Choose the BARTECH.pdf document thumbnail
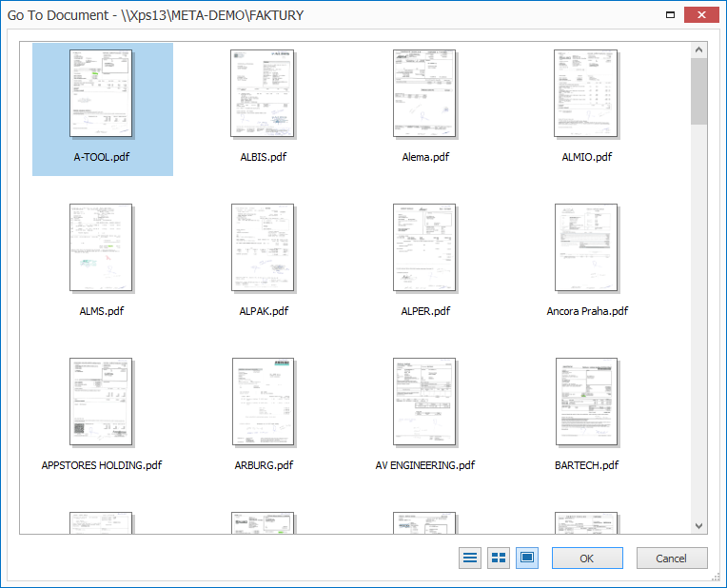This screenshot has width=727, height=588. 586,402
